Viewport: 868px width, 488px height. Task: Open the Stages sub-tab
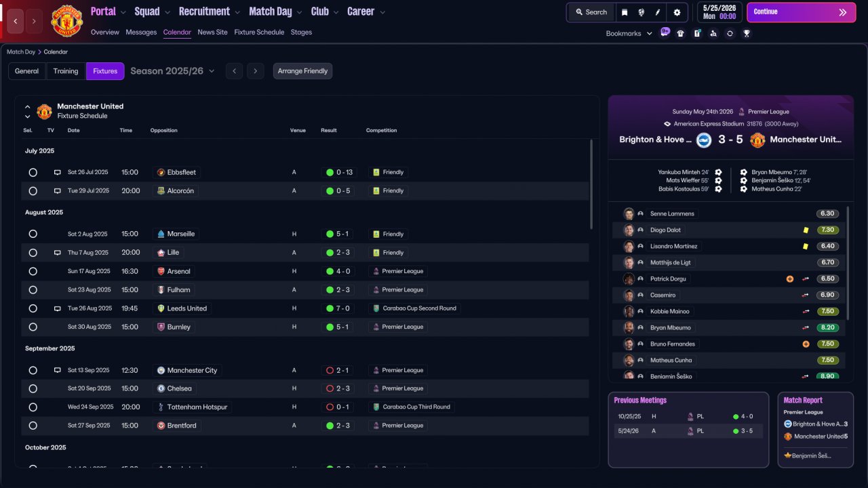[302, 33]
